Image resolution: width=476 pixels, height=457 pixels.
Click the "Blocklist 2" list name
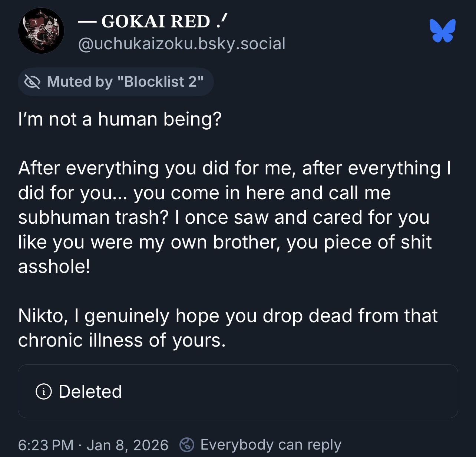[161, 82]
